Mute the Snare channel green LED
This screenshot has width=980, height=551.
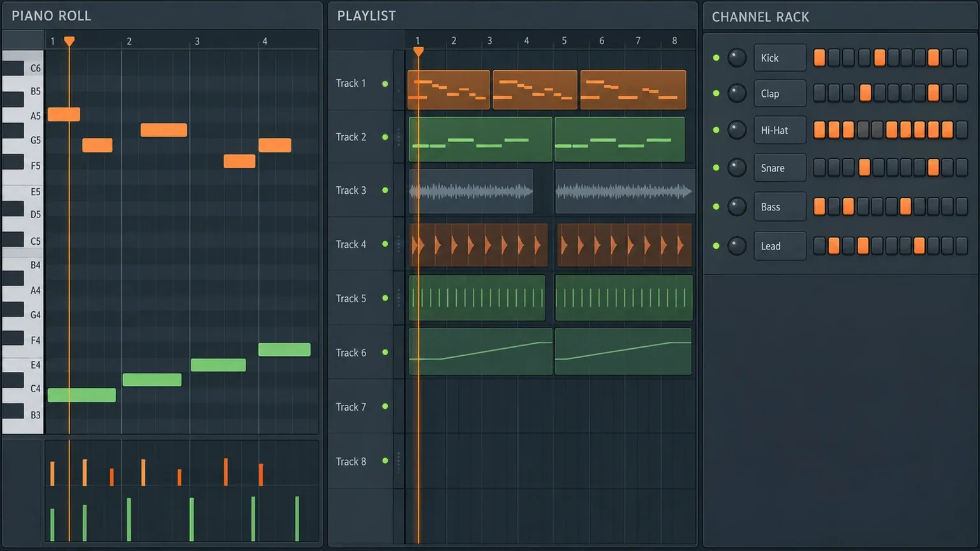(x=716, y=168)
